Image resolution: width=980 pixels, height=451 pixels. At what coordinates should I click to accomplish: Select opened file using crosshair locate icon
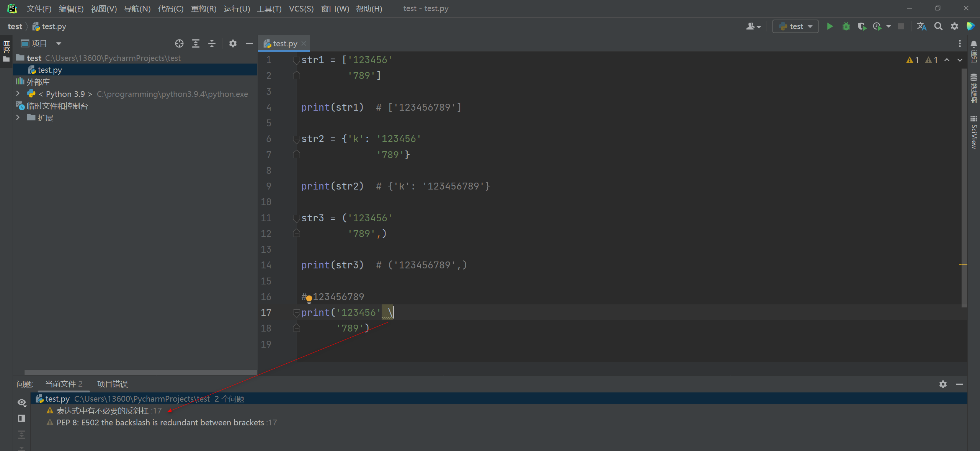(179, 44)
